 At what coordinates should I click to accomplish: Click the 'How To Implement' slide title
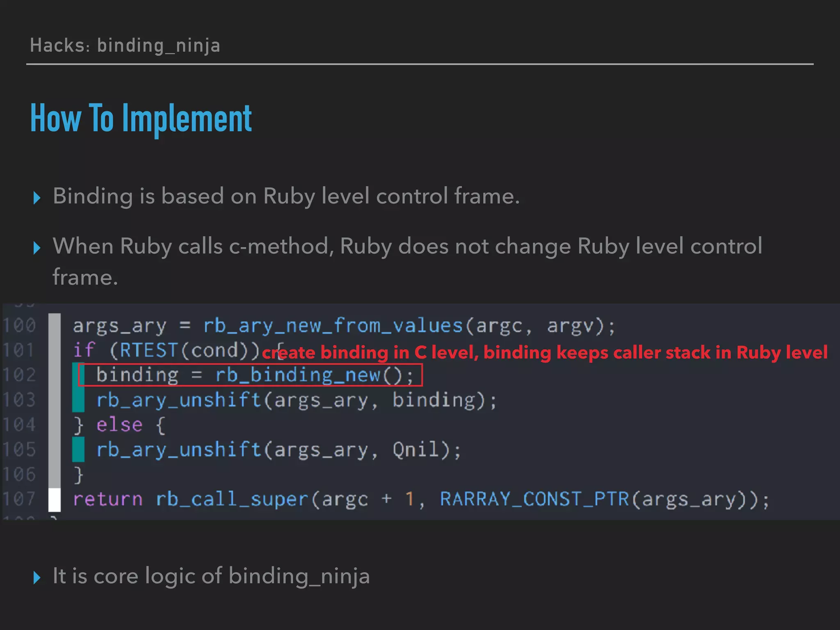click(141, 118)
